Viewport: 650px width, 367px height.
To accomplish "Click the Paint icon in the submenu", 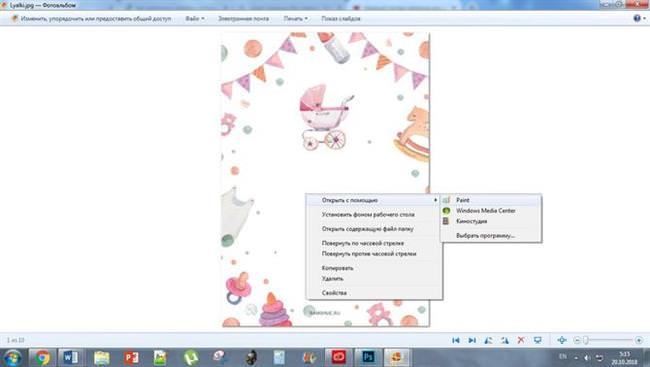I will pos(446,200).
